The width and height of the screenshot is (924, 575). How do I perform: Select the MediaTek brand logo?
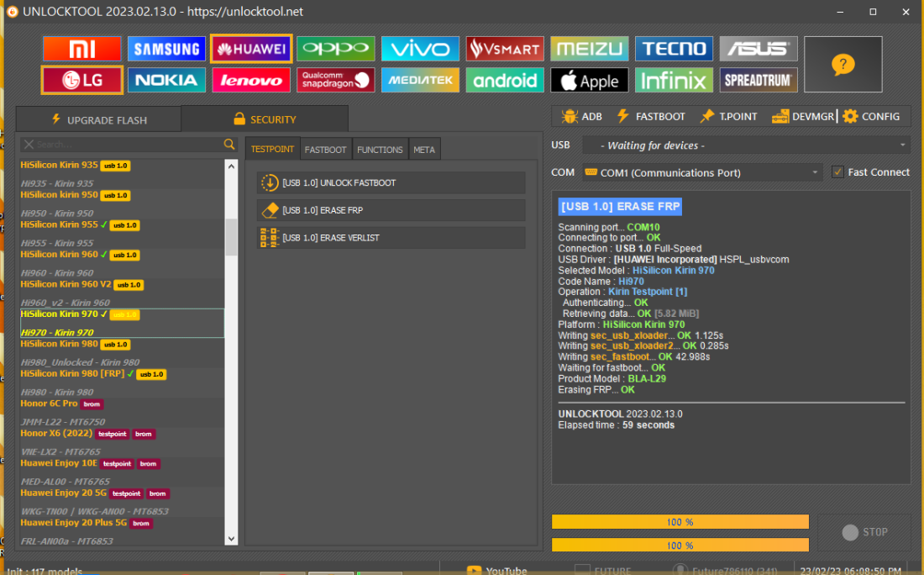click(420, 80)
